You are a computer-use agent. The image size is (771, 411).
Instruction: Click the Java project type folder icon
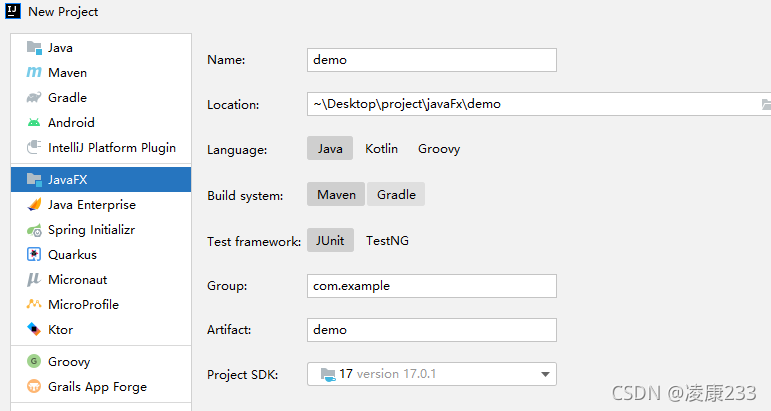point(34,48)
